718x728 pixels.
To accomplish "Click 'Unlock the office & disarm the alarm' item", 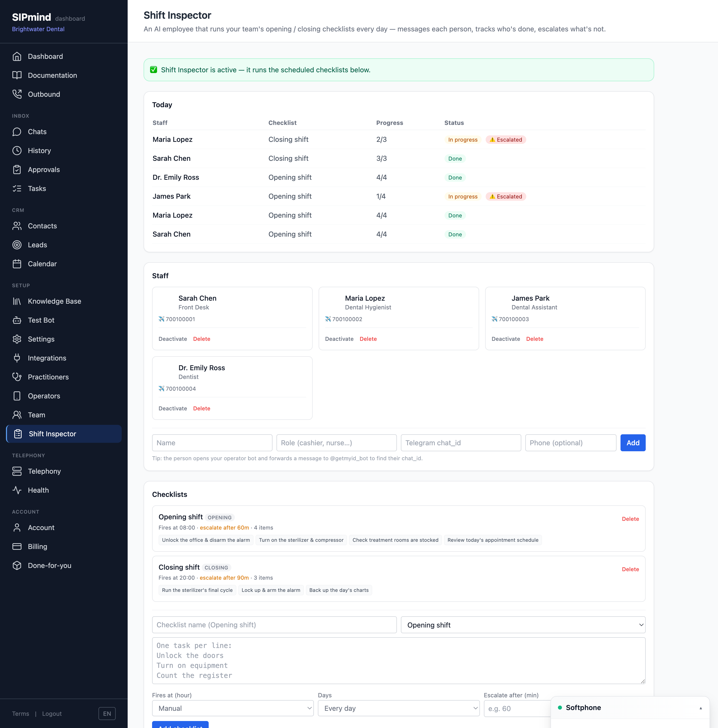I will (x=206, y=540).
